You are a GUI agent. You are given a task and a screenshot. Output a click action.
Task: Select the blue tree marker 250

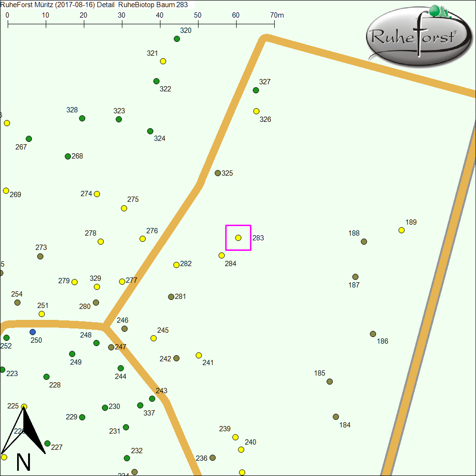(32, 332)
